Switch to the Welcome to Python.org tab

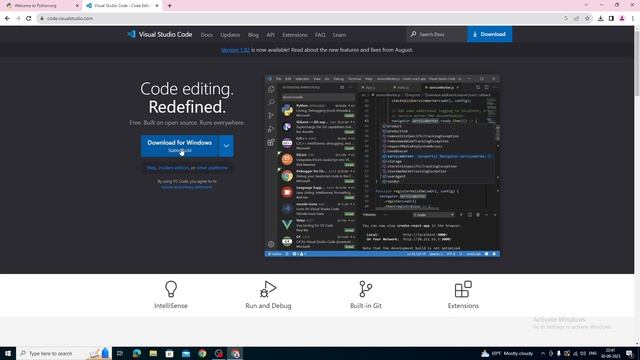[x=41, y=6]
